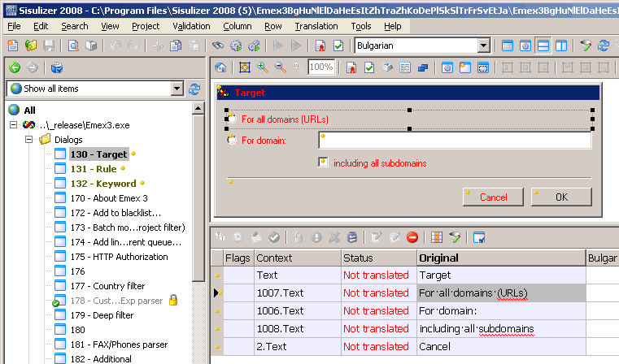Click the red stop icon in grid toolbar
This screenshot has width=619, height=364.
412,237
